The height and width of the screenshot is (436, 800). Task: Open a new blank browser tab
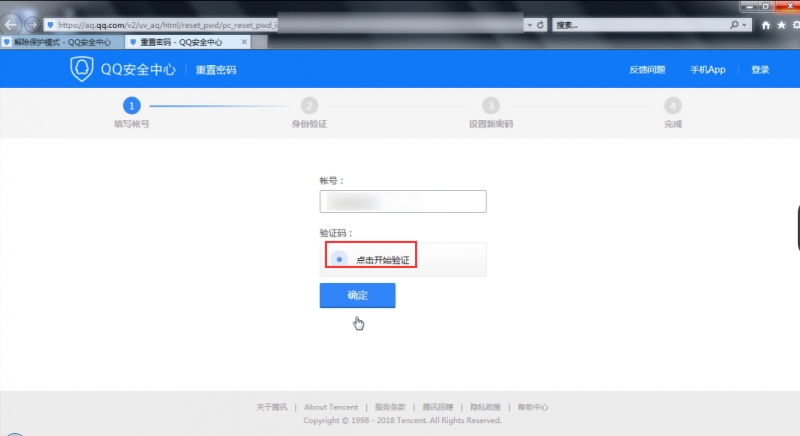(x=259, y=42)
